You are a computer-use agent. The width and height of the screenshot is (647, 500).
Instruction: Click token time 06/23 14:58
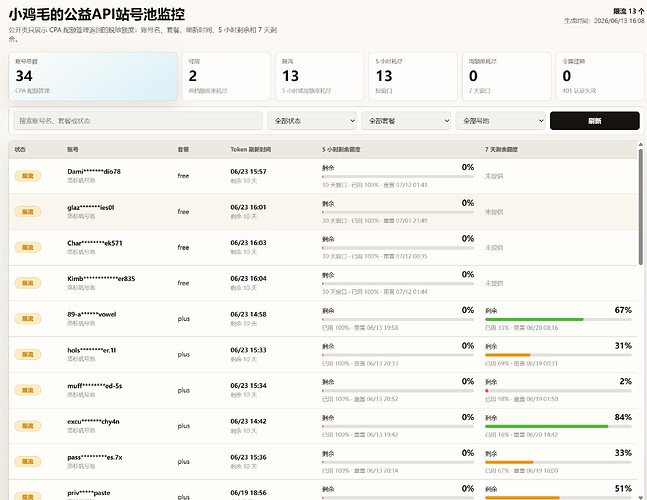tap(248, 314)
